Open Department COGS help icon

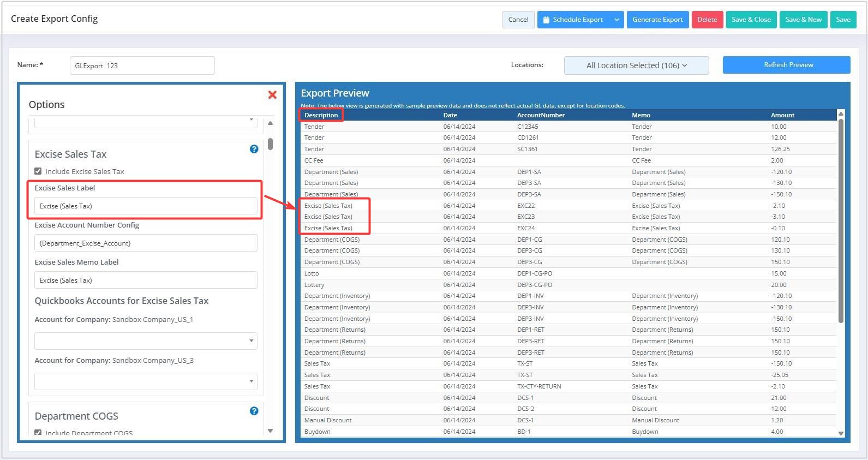[x=254, y=411]
